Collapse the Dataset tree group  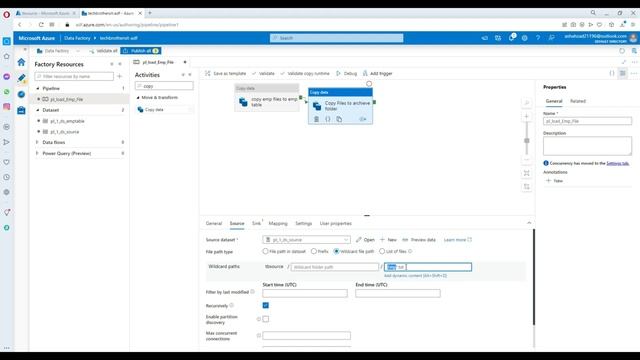point(38,110)
